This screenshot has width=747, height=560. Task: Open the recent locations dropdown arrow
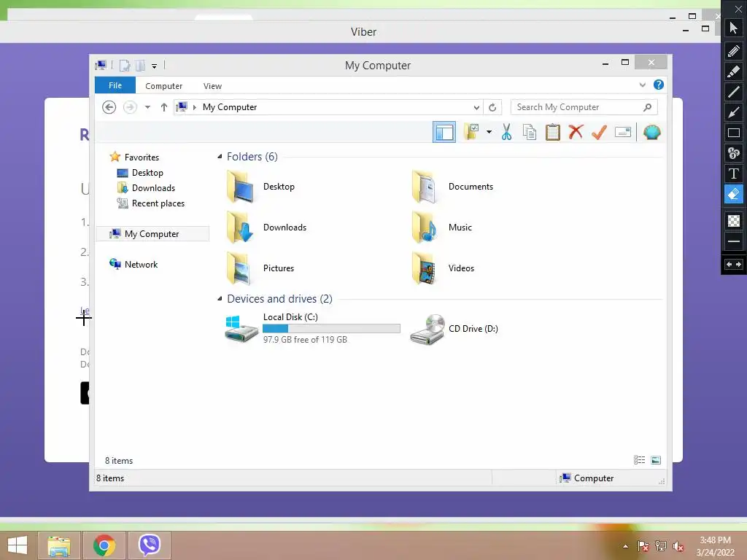[147, 107]
